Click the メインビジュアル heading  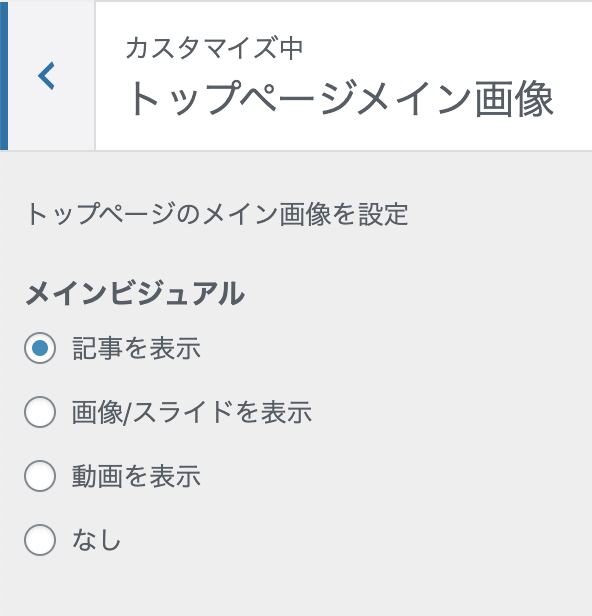pyautogui.click(x=136, y=293)
